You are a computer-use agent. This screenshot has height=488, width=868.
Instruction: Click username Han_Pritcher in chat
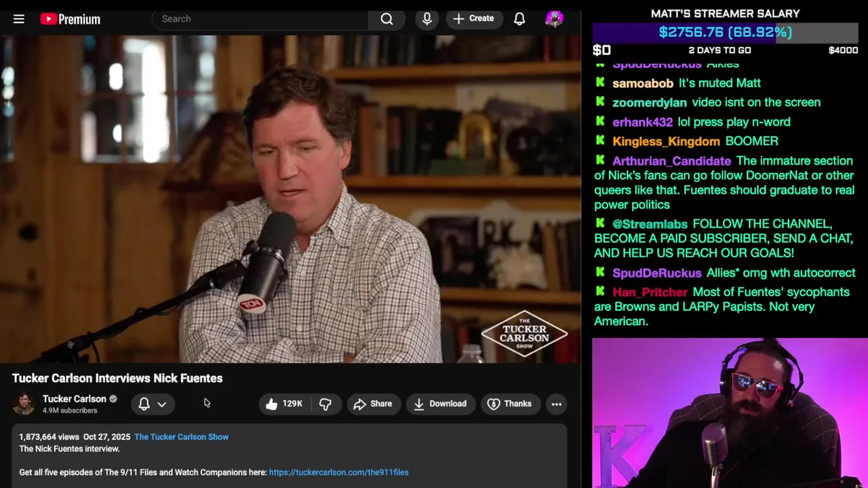click(x=650, y=292)
